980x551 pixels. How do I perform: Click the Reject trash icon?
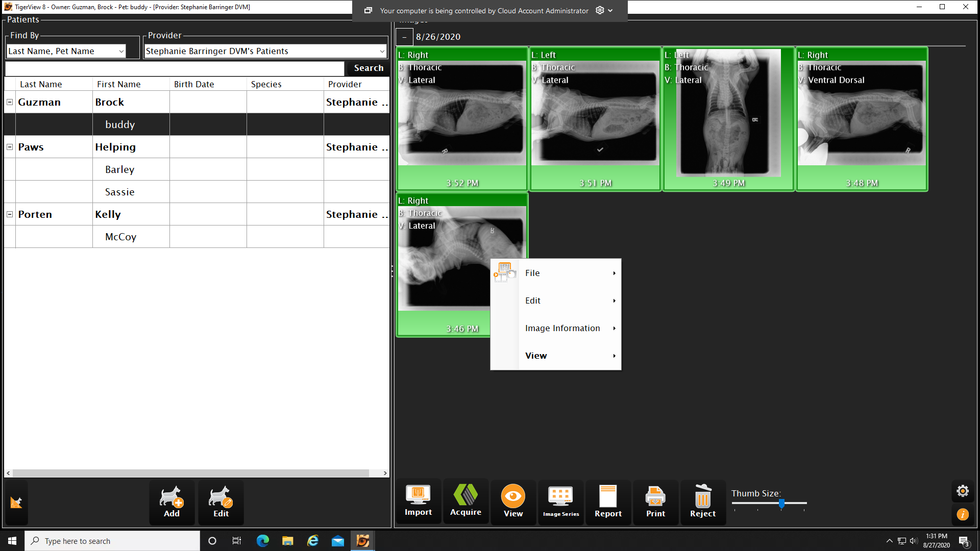(x=703, y=501)
